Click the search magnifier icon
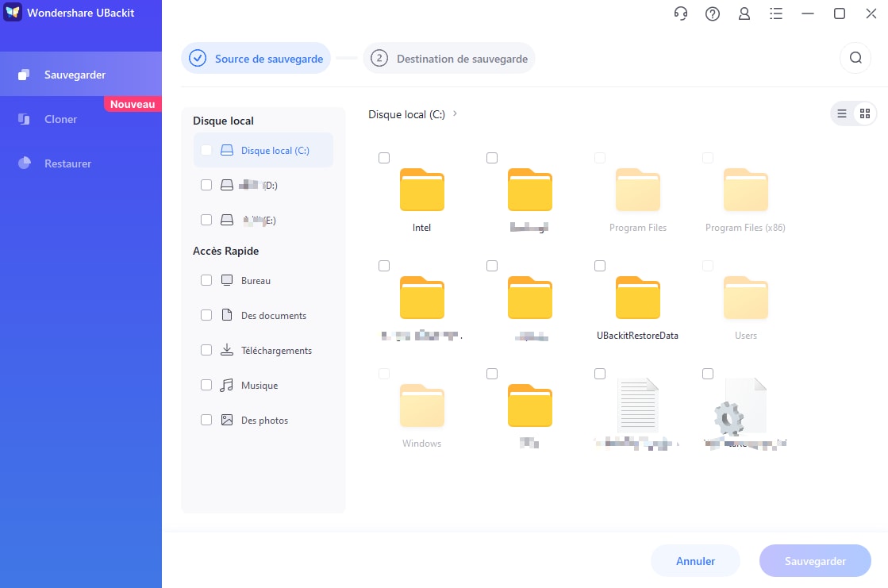Image resolution: width=888 pixels, height=588 pixels. 855,58
